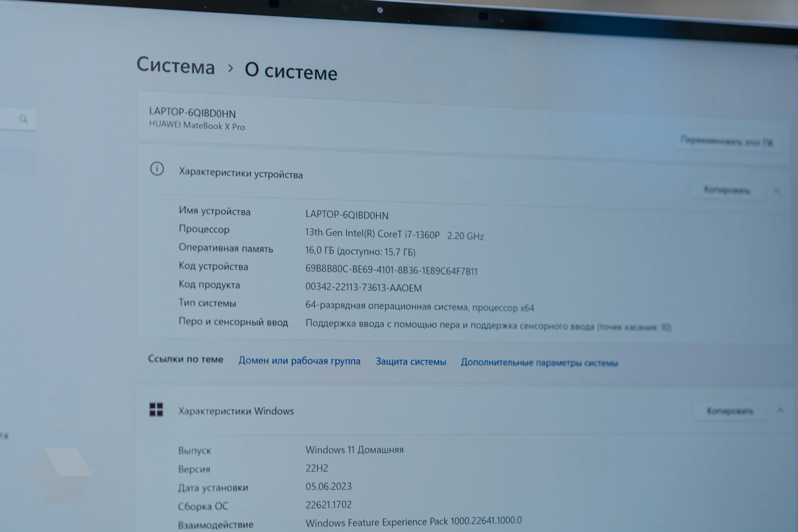Click the Характеристики Windows heading
The image size is (798, 532).
tap(236, 411)
